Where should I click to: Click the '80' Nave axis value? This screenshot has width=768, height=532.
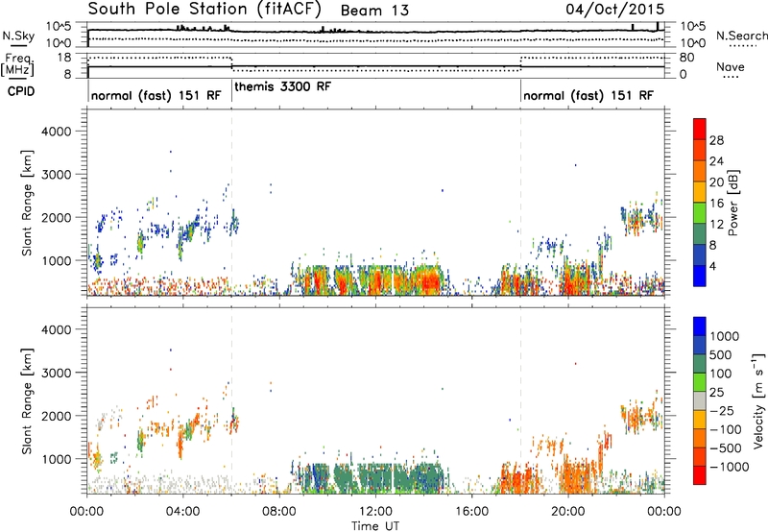pos(686,58)
